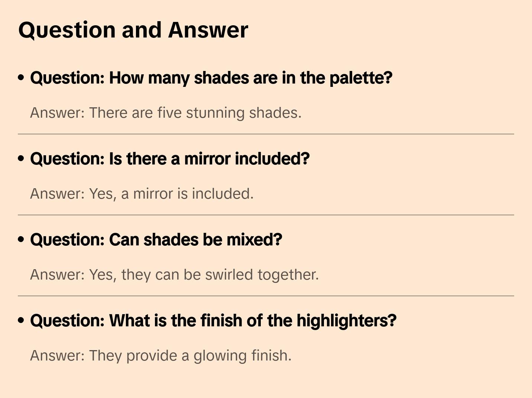Viewport: 532px width, 398px height.
Task: Select the "Can shades be mixed?" question
Action: click(x=156, y=240)
